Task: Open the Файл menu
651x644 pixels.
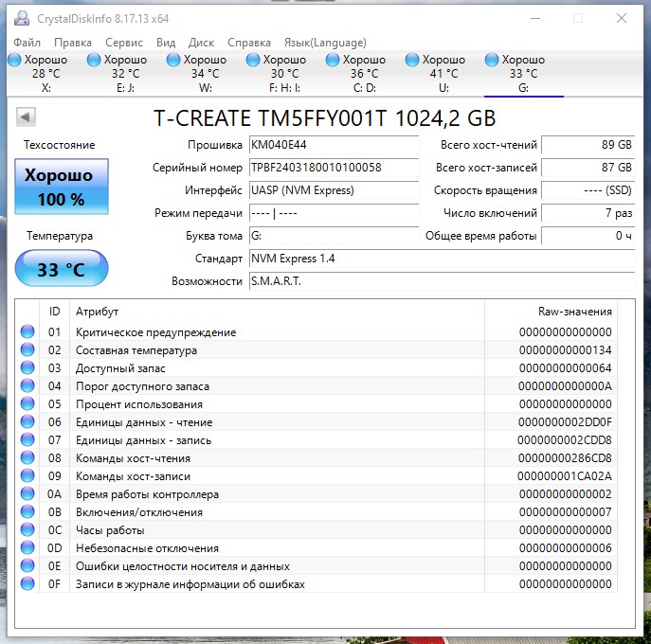Action: (x=27, y=43)
